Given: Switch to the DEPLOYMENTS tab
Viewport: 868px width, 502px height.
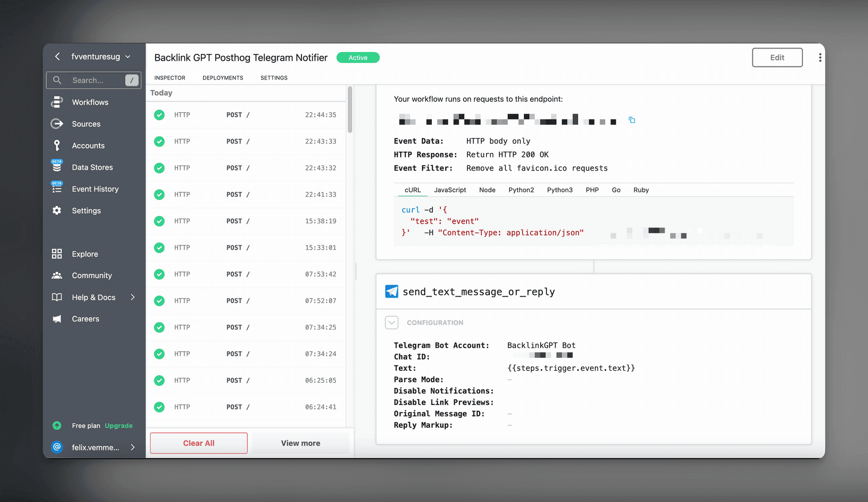Looking at the screenshot, I should coord(222,78).
